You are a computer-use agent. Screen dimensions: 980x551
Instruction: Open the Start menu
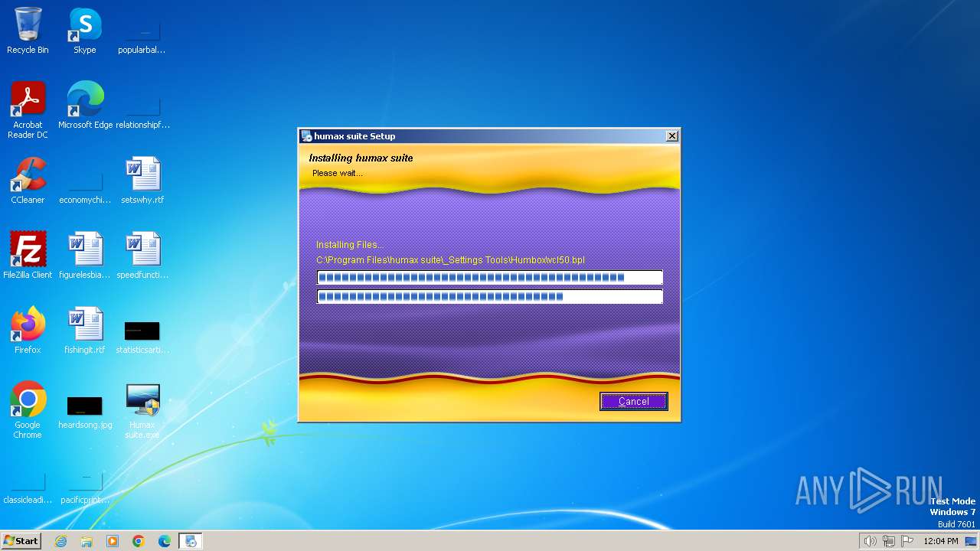click(x=21, y=541)
